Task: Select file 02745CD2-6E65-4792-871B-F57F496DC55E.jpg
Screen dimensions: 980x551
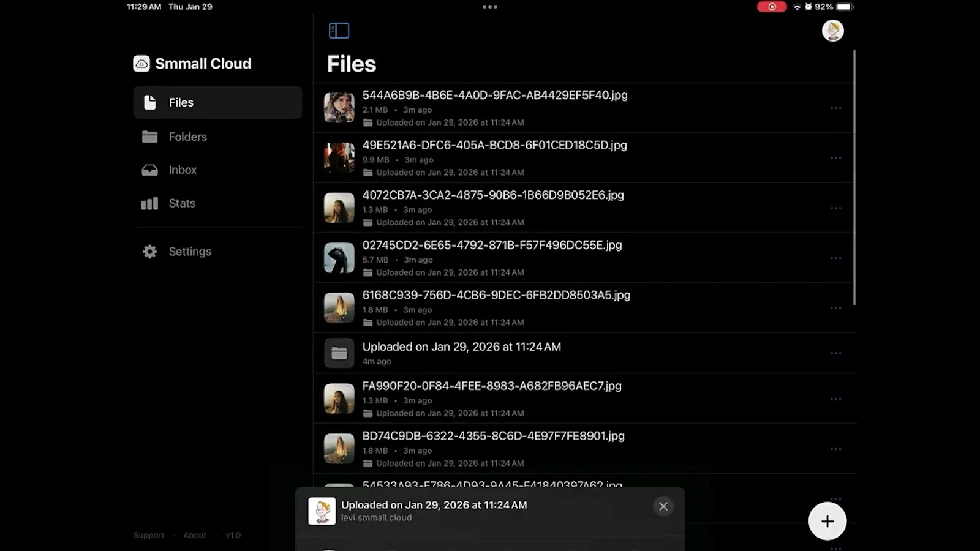Action: (x=492, y=245)
